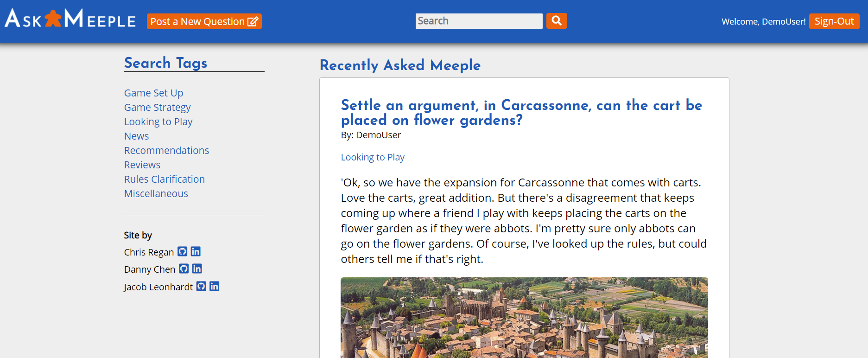Select the Game Strategy tag
Screen dimensions: 868x358
(157, 107)
